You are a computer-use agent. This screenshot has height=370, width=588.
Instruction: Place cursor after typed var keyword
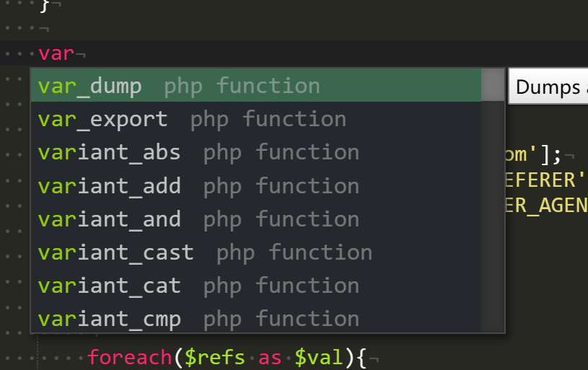75,53
